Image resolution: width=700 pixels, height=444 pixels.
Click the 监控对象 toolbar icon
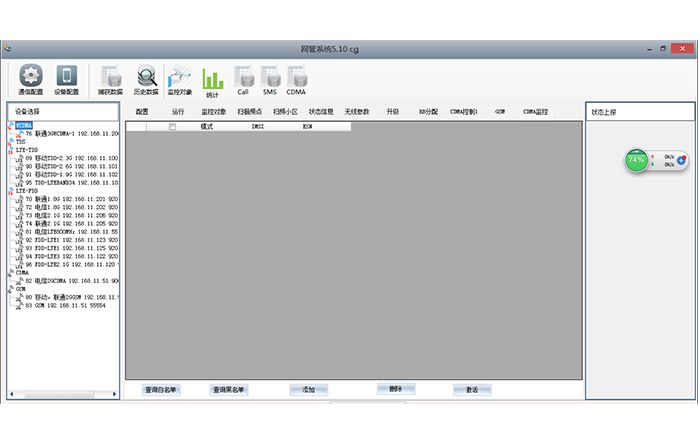(180, 78)
